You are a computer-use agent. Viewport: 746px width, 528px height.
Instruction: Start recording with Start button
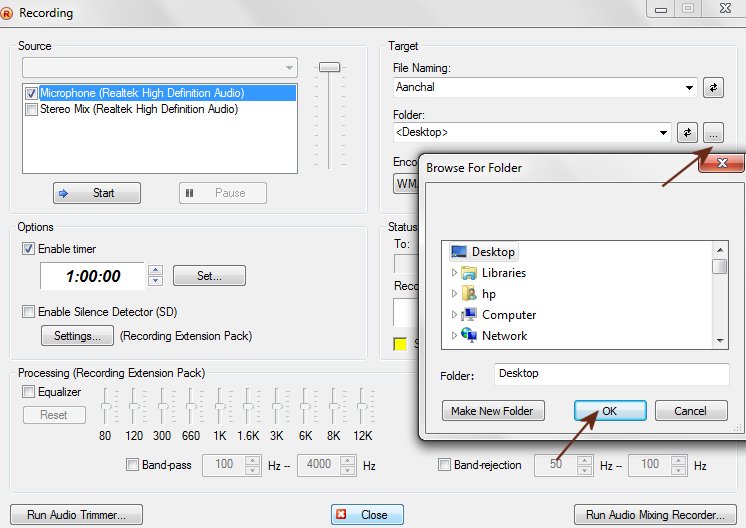click(97, 193)
